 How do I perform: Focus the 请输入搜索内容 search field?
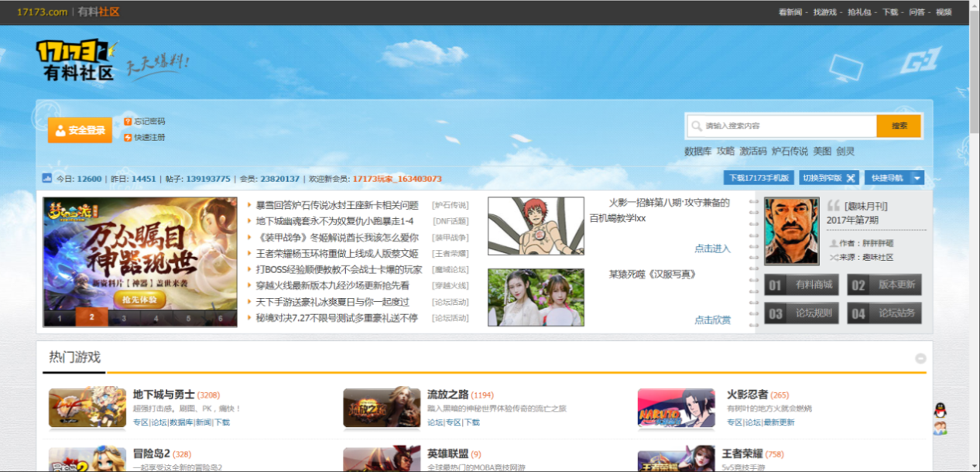[x=782, y=126]
